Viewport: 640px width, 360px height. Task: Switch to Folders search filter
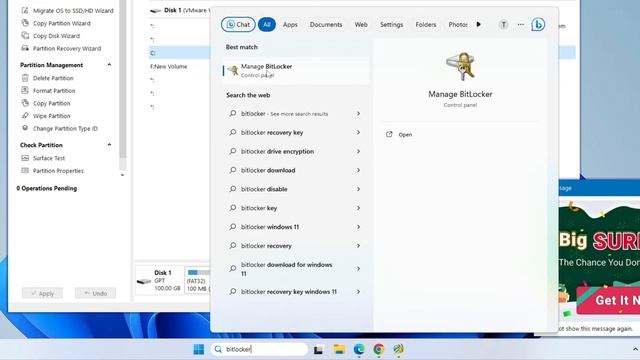point(426,24)
